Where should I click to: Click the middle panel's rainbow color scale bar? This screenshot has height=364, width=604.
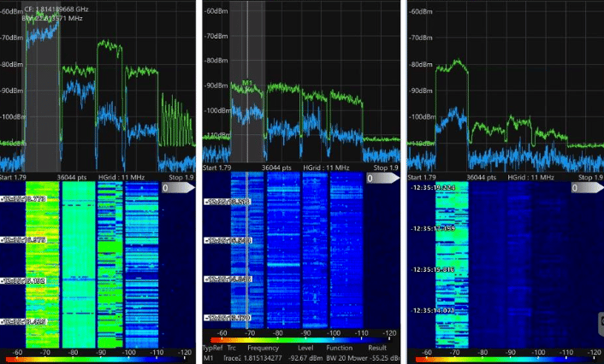[x=302, y=340]
